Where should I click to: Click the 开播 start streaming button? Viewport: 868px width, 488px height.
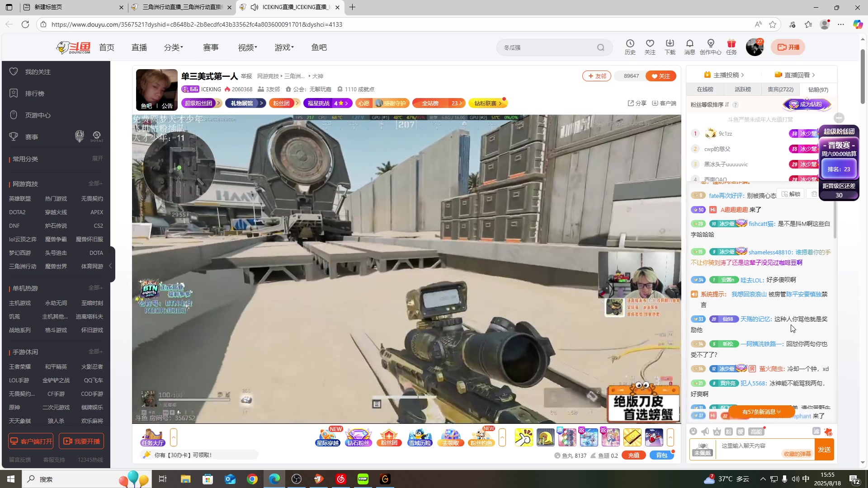[x=788, y=47]
